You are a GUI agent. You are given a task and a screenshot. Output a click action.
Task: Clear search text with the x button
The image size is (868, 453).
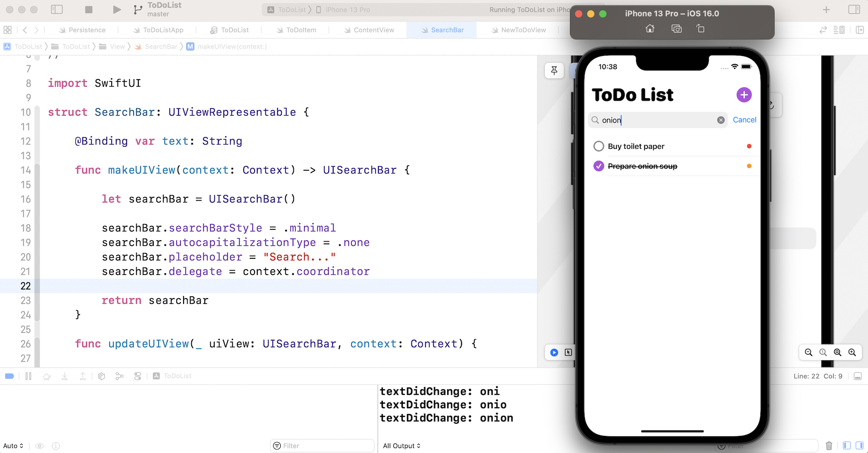(721, 120)
